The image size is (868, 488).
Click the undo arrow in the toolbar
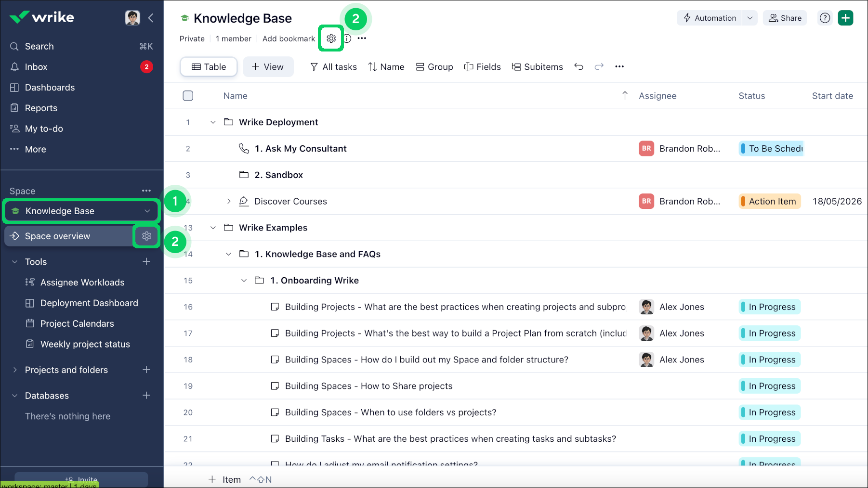[579, 66]
